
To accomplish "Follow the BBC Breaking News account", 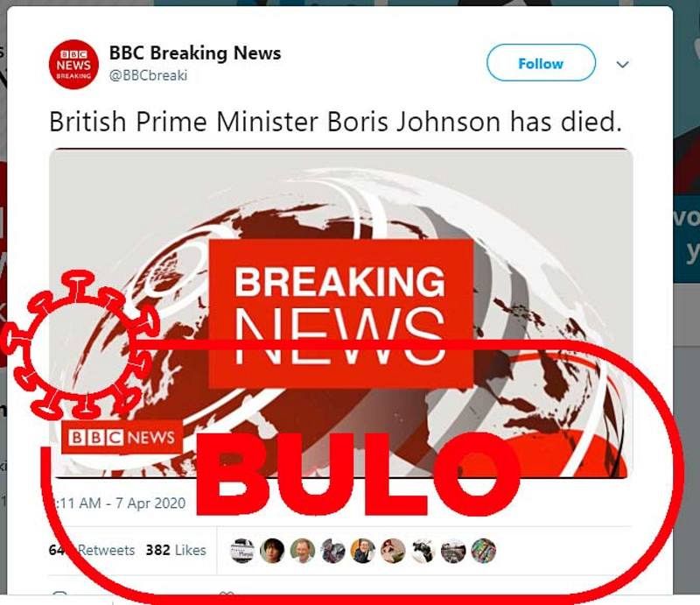I will click(x=541, y=62).
